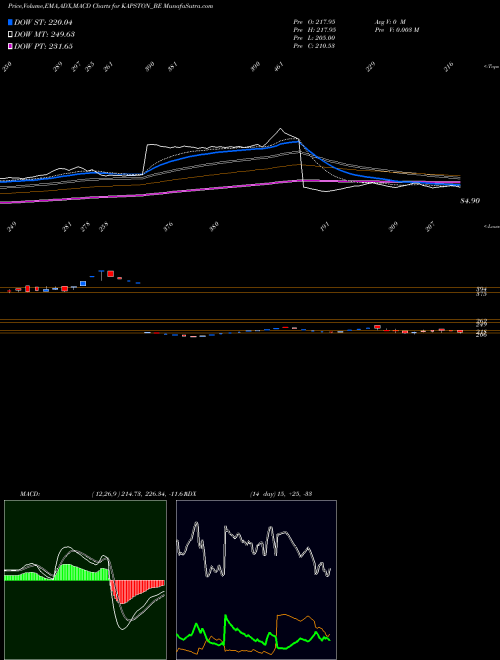Click the chart title mentioning KAPSTON_BE
This screenshot has height=660, width=500.
click(x=110, y=6)
